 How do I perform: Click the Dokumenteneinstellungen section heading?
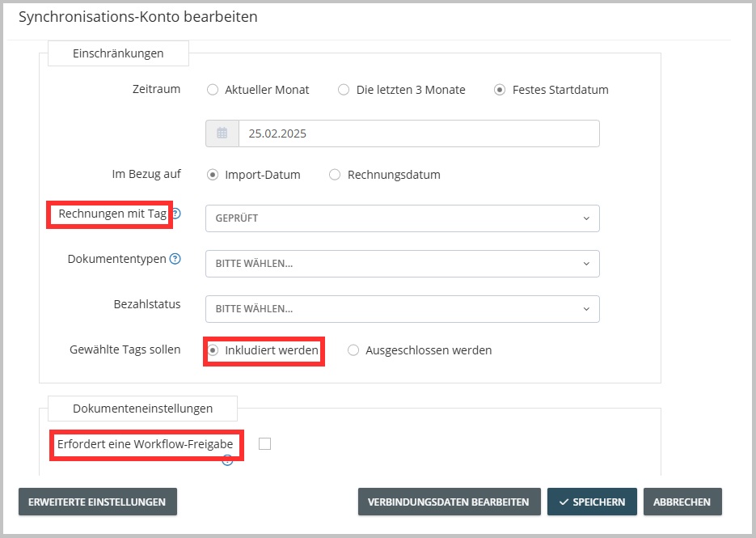click(143, 409)
